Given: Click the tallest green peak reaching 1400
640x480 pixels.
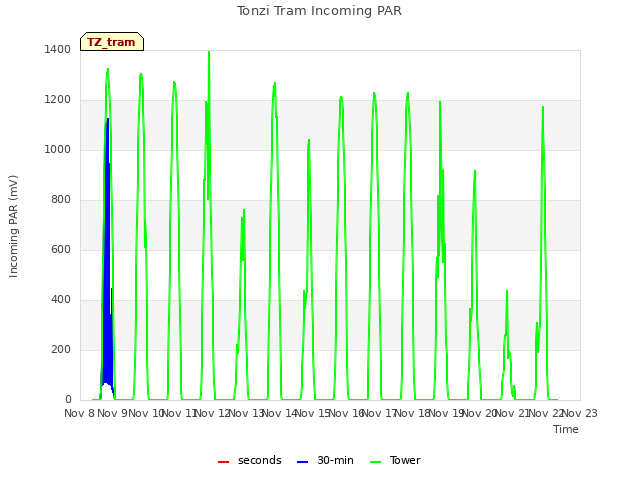Looking at the screenshot, I should 209,52.
